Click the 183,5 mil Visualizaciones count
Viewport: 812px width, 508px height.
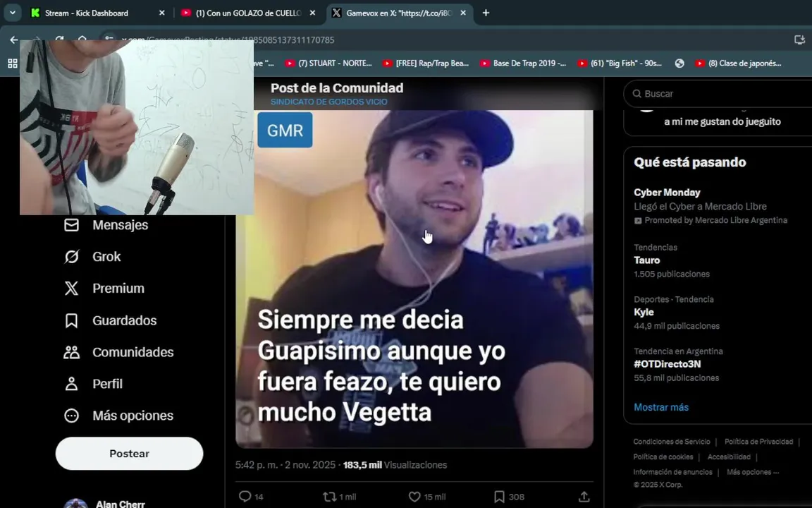tap(395, 465)
